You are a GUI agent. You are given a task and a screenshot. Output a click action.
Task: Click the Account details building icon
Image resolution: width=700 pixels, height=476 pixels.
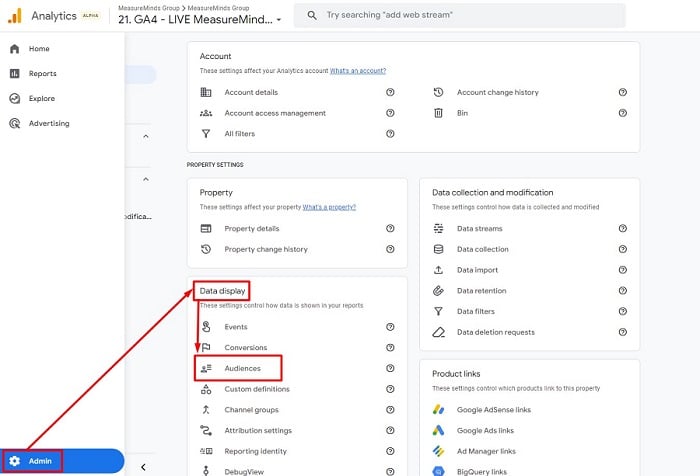[206, 92]
